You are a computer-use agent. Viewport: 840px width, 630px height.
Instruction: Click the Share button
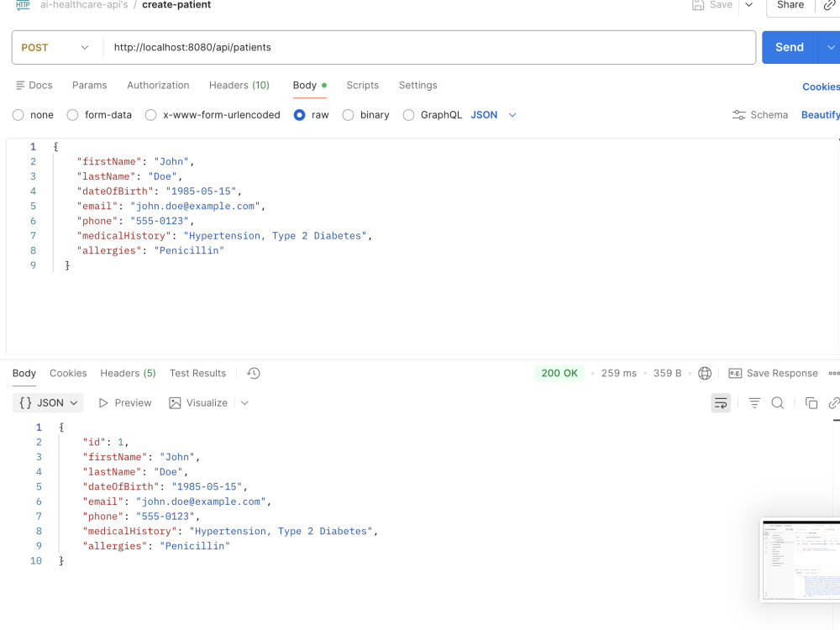pyautogui.click(x=790, y=5)
